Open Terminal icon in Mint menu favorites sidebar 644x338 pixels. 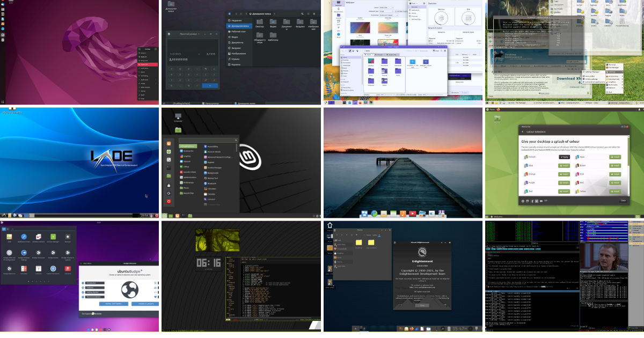[169, 168]
